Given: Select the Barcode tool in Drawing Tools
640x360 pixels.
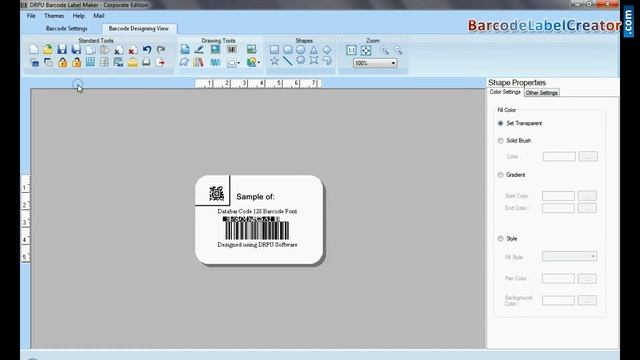Looking at the screenshot, I should 232,49.
